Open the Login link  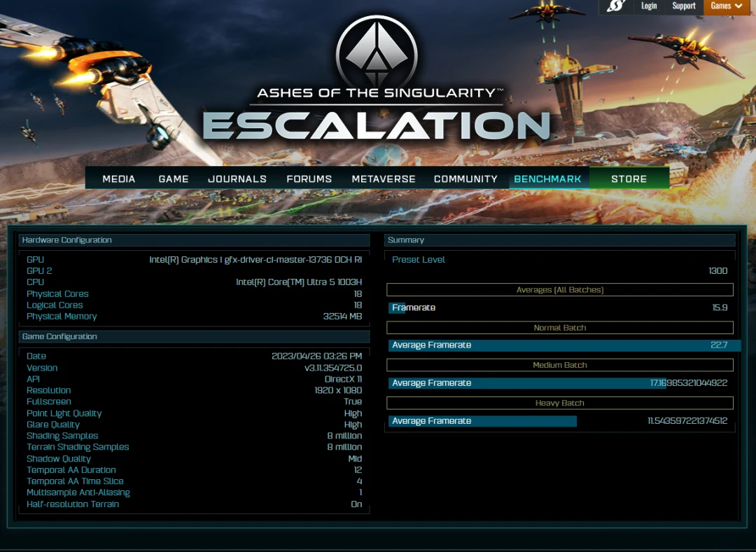pos(649,6)
